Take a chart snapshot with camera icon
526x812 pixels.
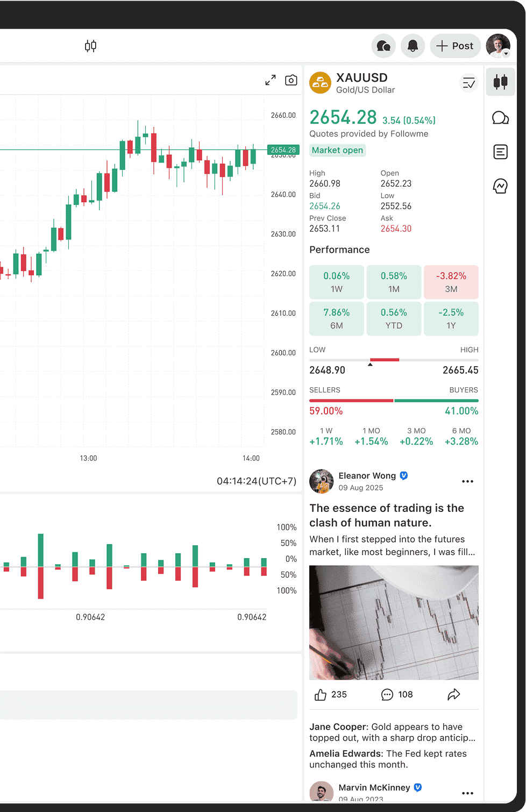pyautogui.click(x=291, y=80)
